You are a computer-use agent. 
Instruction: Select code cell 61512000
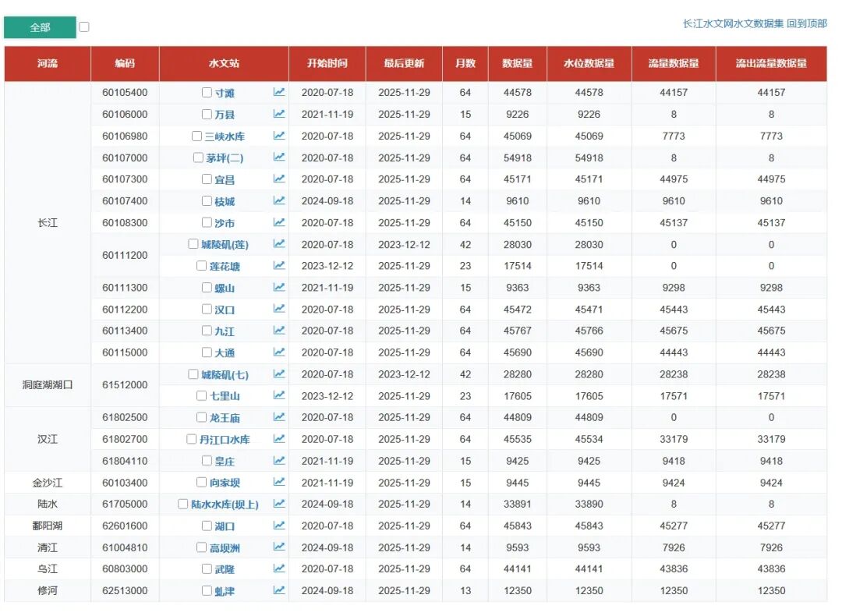[125, 385]
